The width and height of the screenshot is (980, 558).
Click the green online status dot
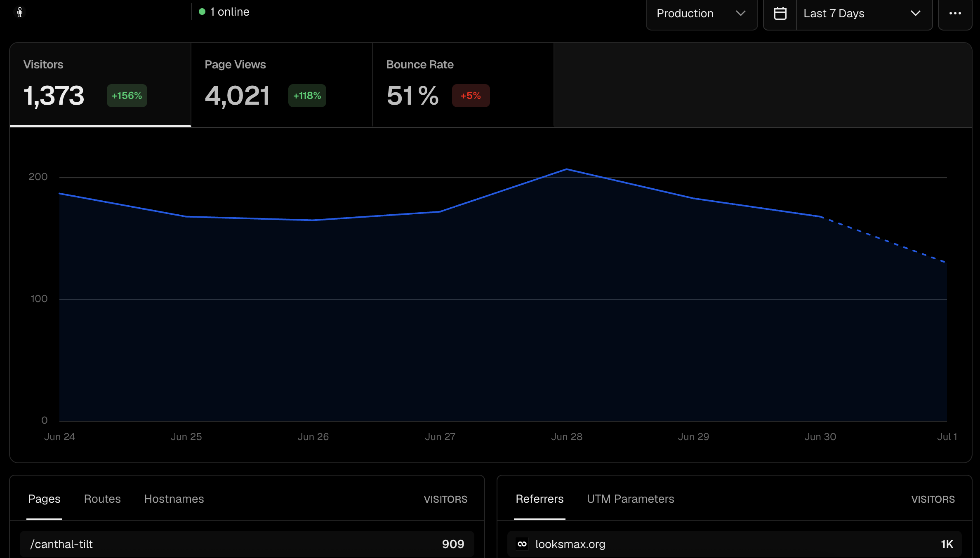tap(202, 12)
